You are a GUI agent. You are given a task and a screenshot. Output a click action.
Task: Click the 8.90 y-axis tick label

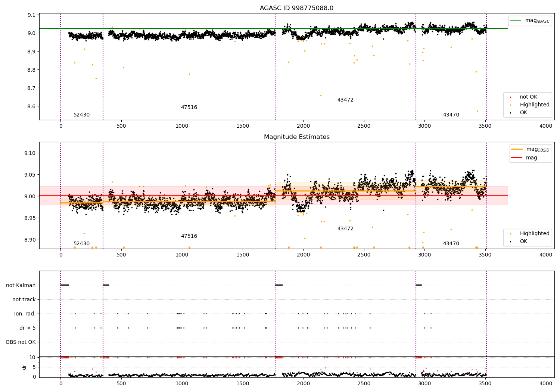tap(30, 240)
